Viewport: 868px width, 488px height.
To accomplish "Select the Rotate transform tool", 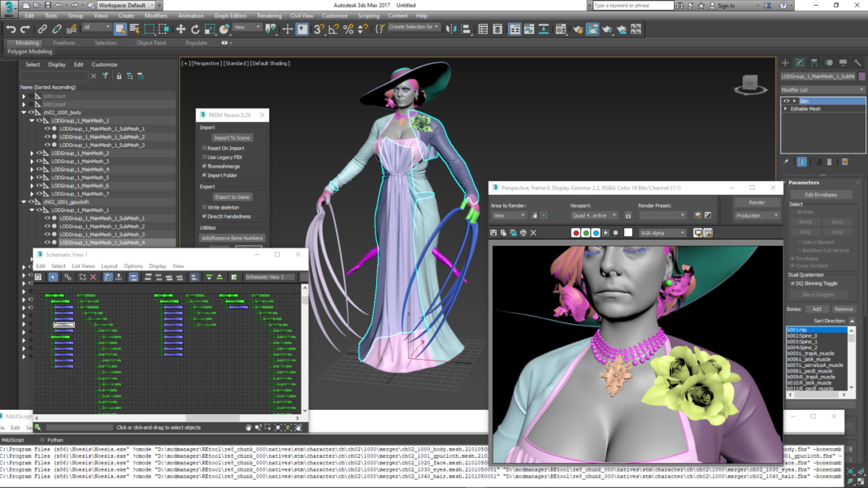I will (195, 29).
